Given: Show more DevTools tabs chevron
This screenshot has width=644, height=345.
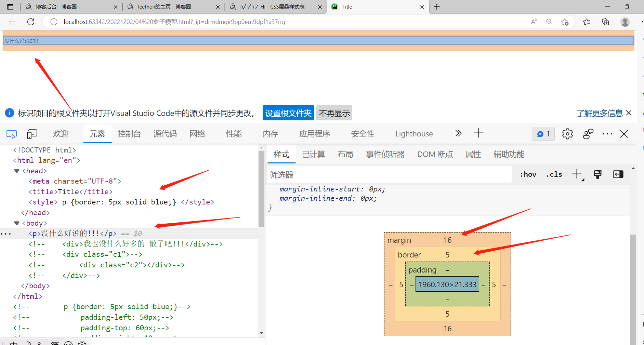Looking at the screenshot, I should 458,133.
